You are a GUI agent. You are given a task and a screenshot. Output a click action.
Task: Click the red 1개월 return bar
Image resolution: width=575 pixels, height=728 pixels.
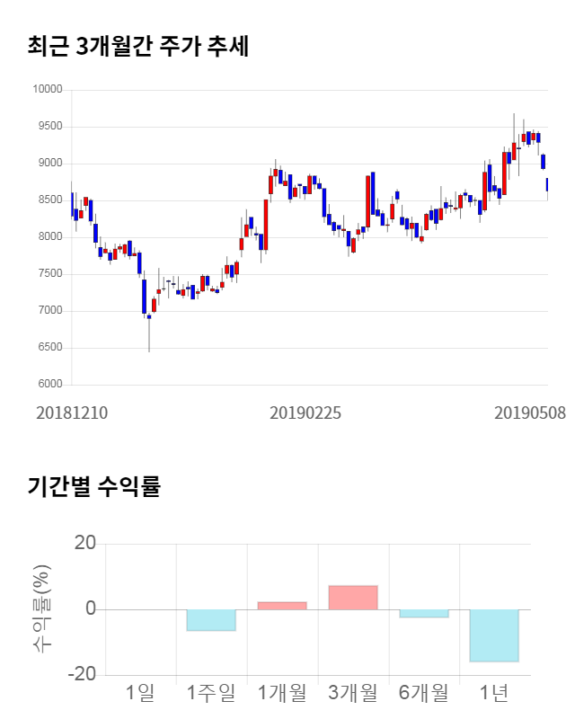282,606
